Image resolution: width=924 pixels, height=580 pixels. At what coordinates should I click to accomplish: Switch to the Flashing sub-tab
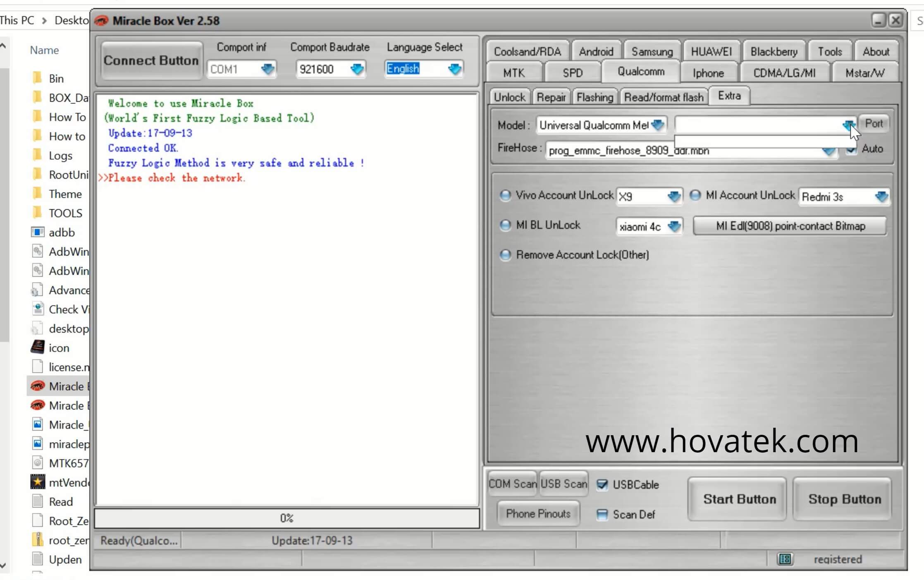pos(595,97)
